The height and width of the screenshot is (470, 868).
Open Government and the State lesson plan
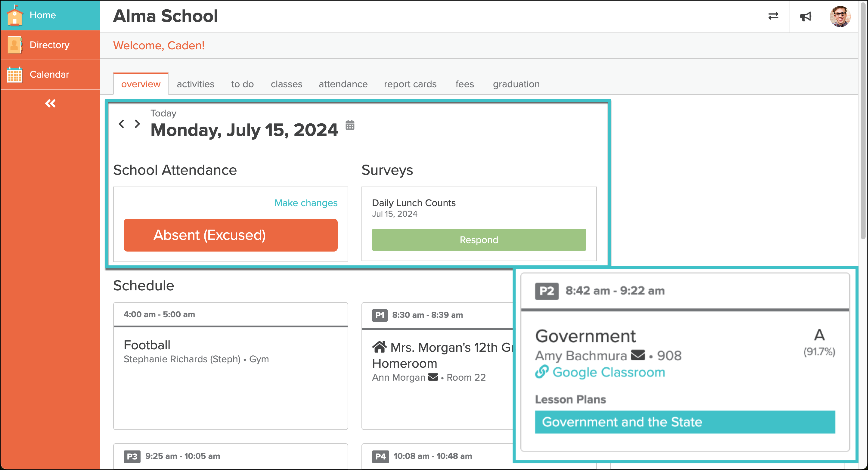coord(685,422)
